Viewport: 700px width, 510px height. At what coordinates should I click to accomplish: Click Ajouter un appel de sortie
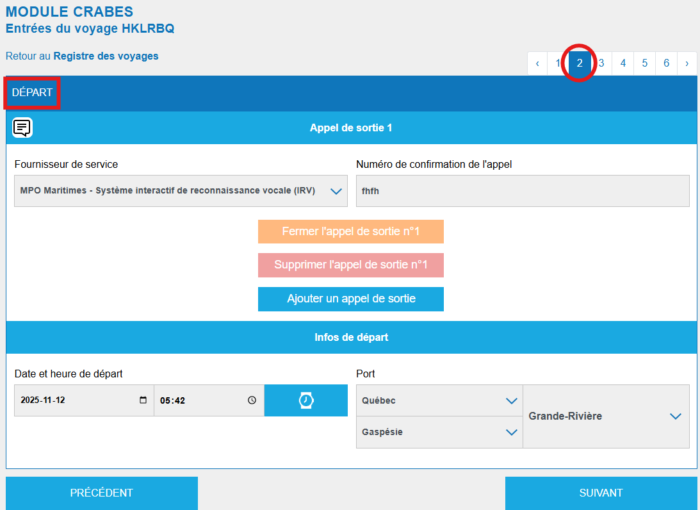pos(350,299)
